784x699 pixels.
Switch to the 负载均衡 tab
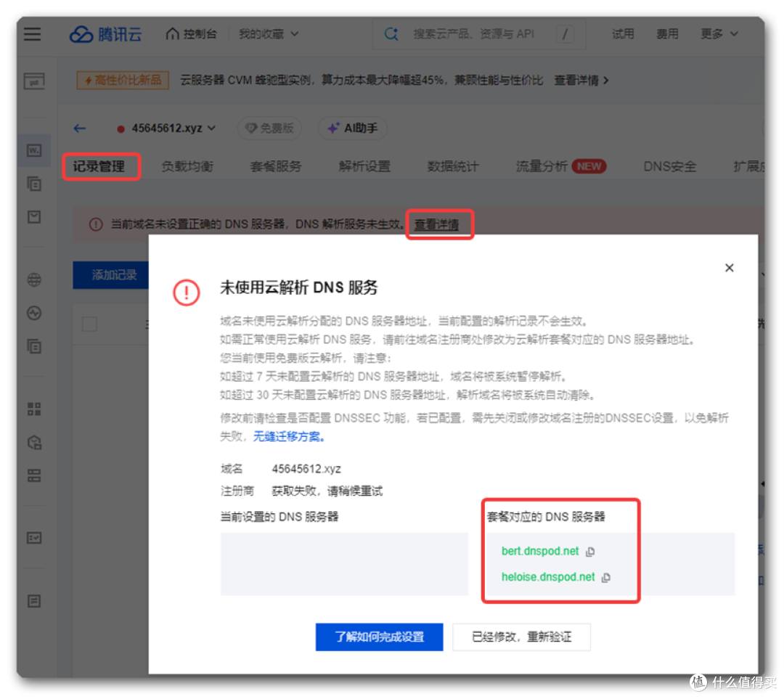click(187, 166)
